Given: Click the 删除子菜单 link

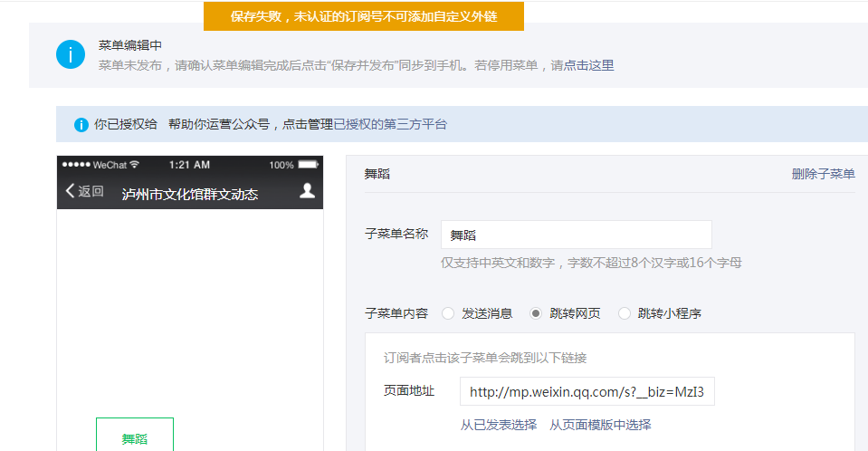Looking at the screenshot, I should pyautogui.click(x=823, y=174).
